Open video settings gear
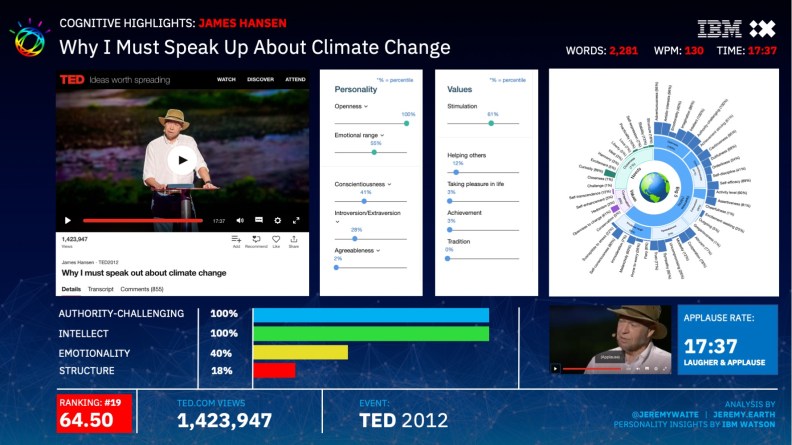 (x=277, y=220)
